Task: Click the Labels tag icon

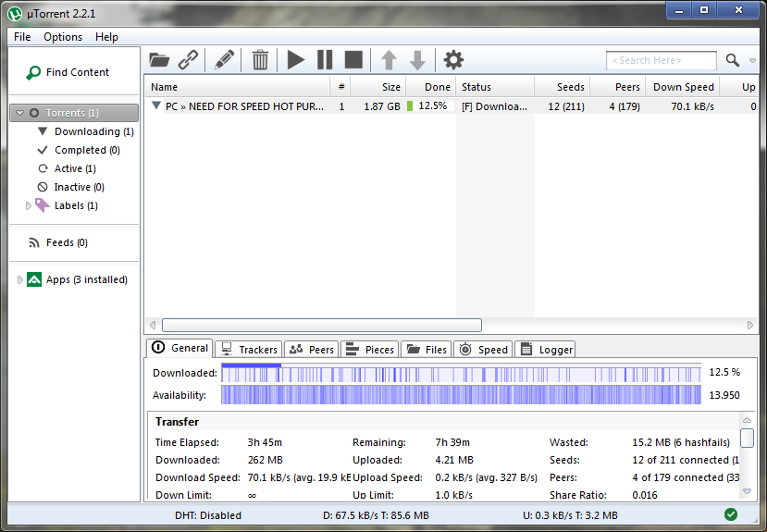Action: (x=42, y=205)
